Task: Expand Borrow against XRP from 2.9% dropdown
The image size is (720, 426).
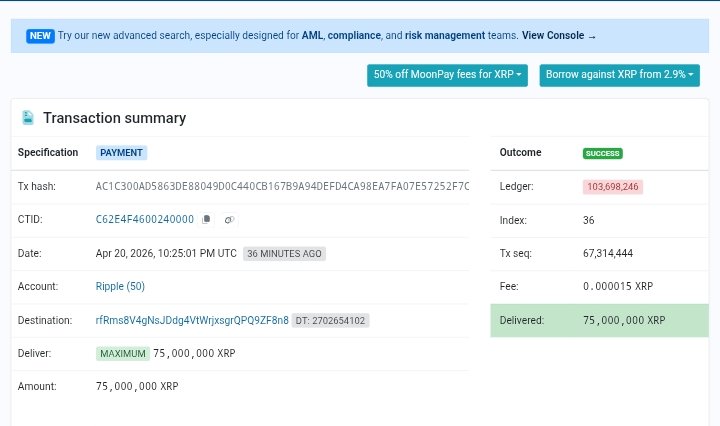Action: coord(619,75)
